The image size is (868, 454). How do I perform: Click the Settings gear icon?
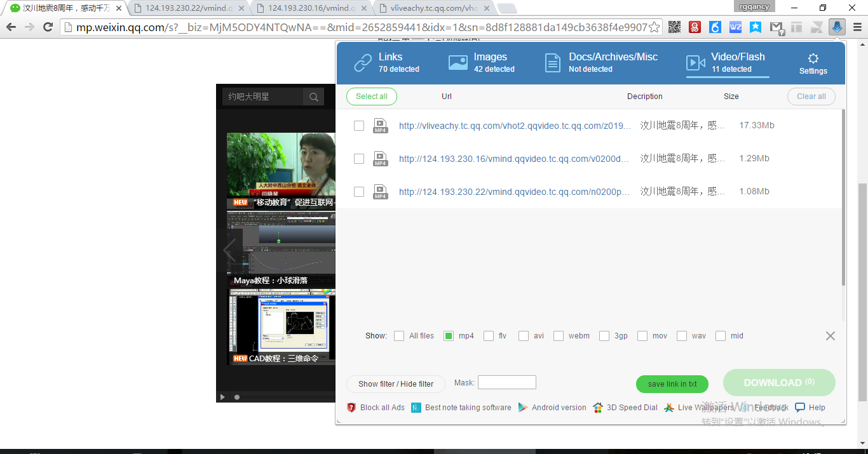coord(813,58)
